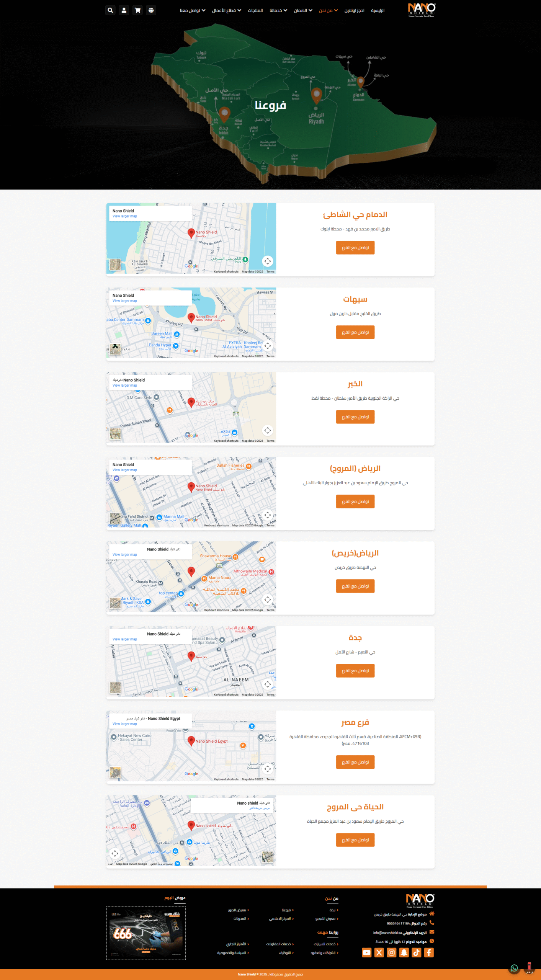The image size is (541, 980).
Task: Click the globe language icon
Action: (x=151, y=10)
